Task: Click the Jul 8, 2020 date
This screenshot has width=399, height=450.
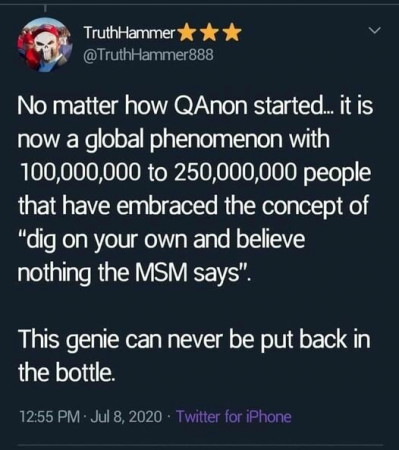Action: 126,417
